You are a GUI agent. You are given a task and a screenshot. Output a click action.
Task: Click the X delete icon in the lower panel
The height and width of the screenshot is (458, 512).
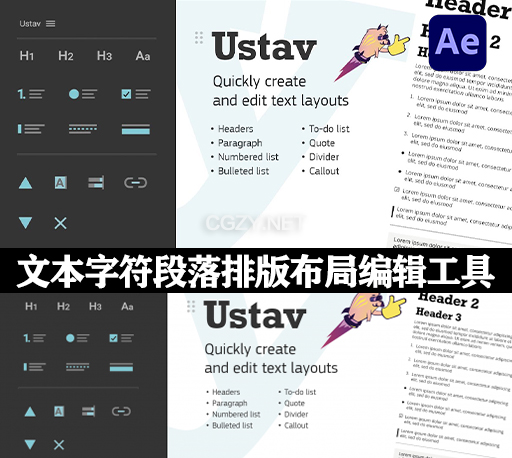point(59,445)
